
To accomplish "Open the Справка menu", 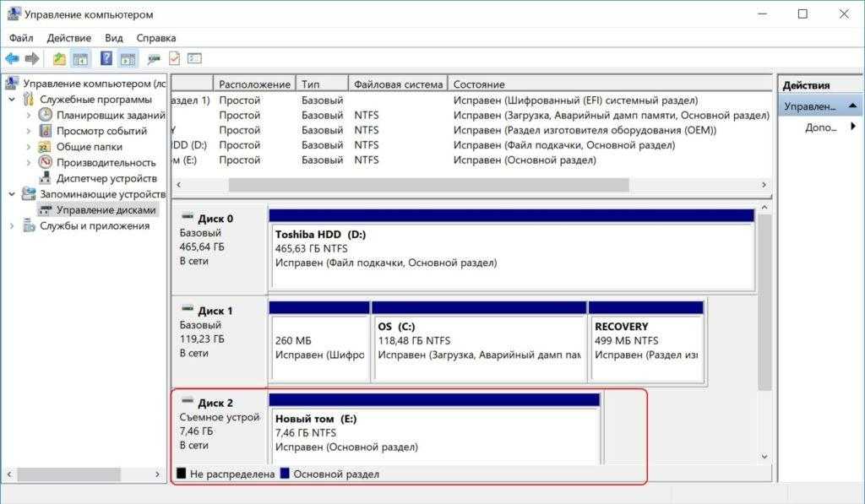I will 155,38.
